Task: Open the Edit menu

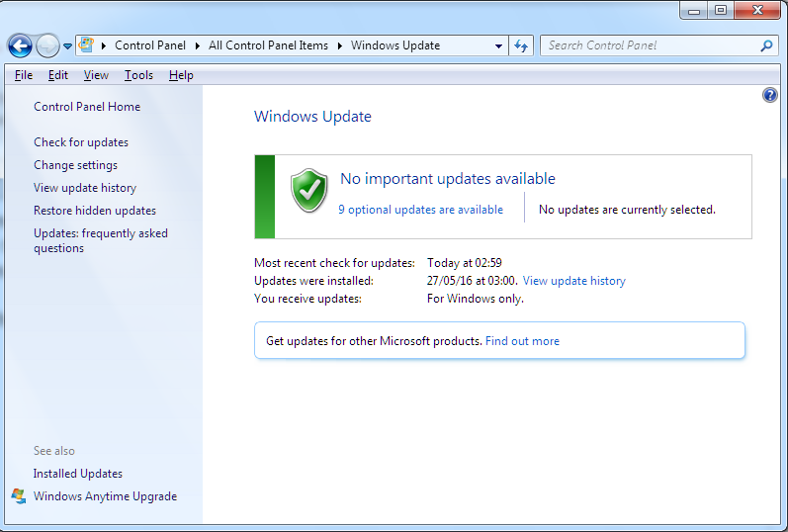Action: (57, 75)
